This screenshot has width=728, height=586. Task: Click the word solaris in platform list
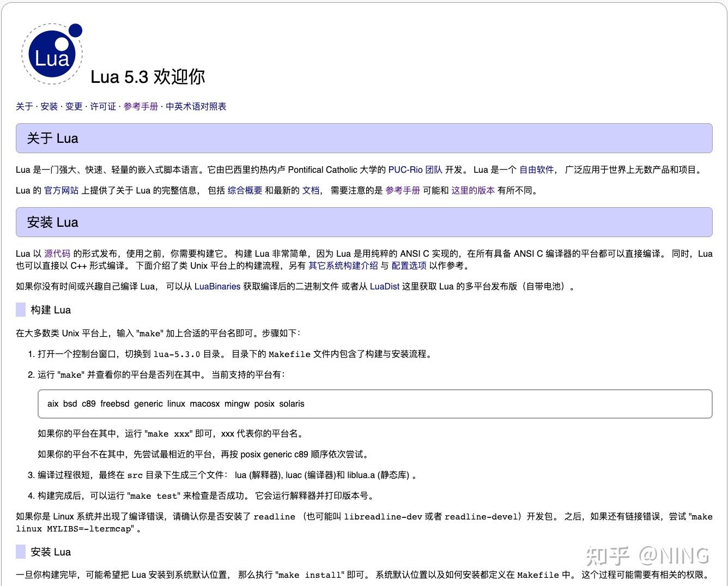pyautogui.click(x=292, y=404)
